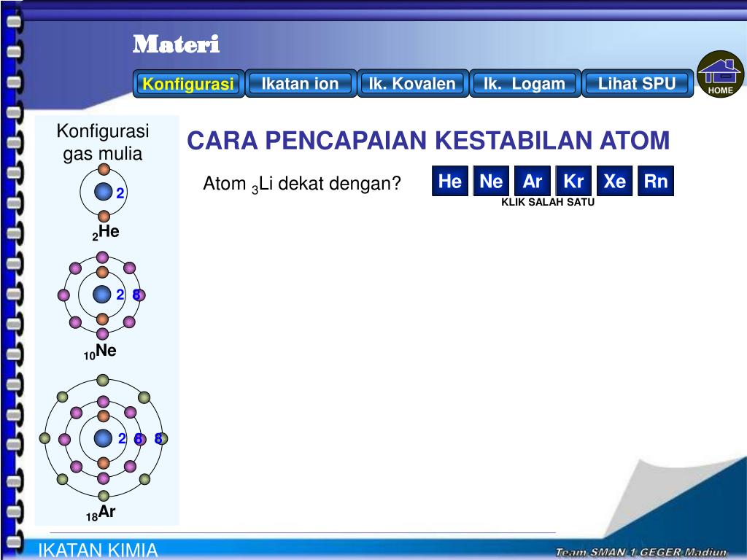Click the '18Ar' label
This screenshot has height=560, width=747.
pyautogui.click(x=101, y=513)
